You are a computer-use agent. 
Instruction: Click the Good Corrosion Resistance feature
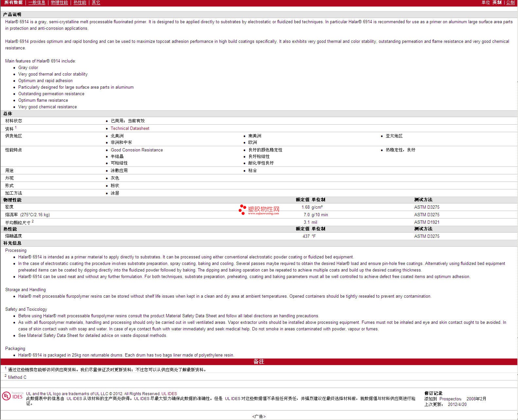(137, 150)
